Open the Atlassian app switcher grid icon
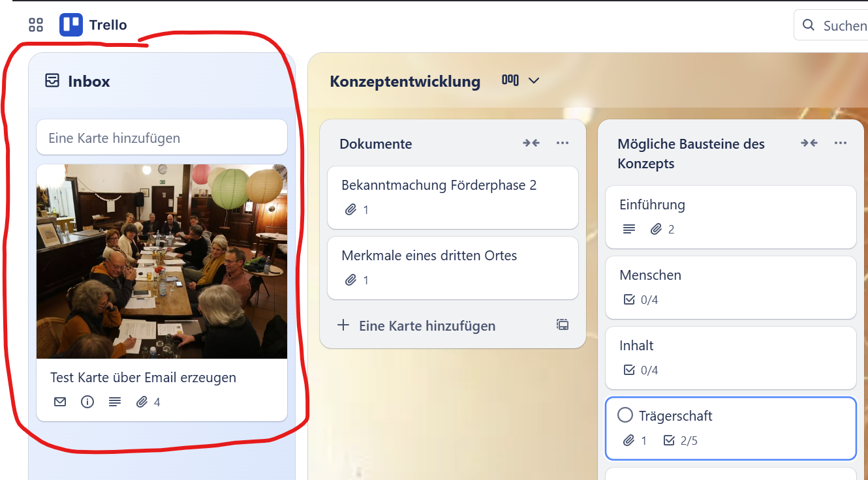868x480 pixels. click(x=35, y=25)
